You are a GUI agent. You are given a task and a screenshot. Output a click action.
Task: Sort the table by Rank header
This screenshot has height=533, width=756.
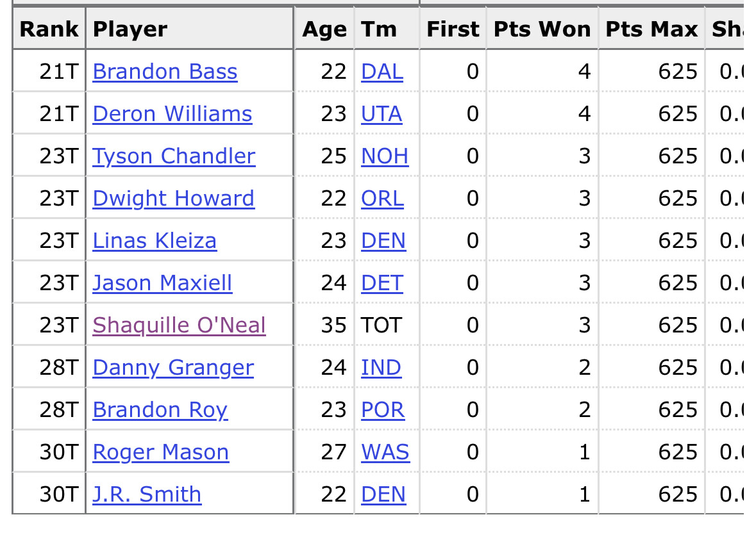pyautogui.click(x=49, y=29)
